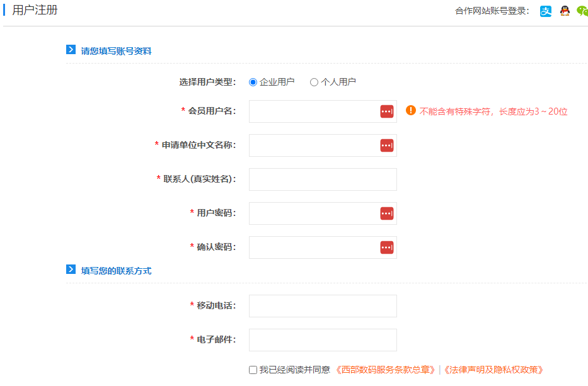
Task: Open the 西部数码服务条款总章 link
Action: click(x=386, y=370)
